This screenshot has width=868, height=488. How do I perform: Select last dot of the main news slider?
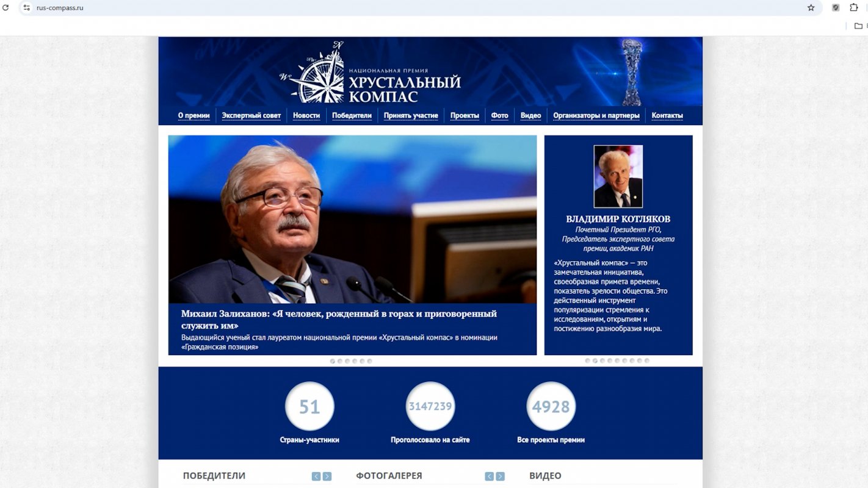coord(369,361)
